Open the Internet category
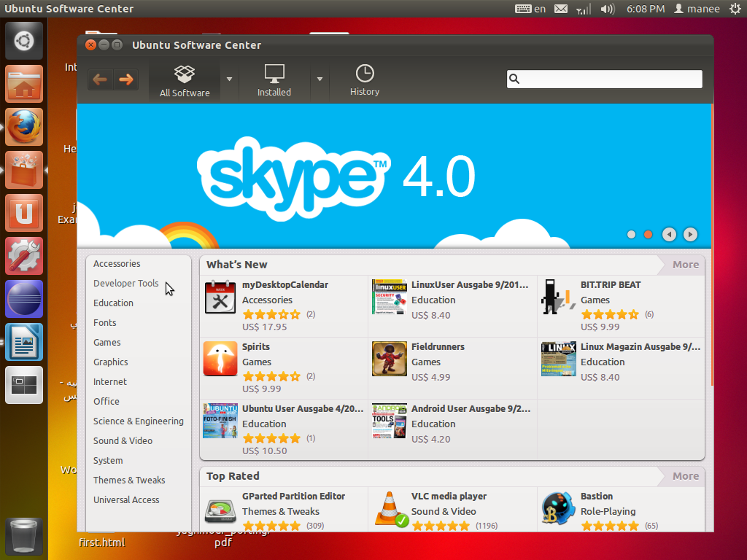 coord(110,382)
